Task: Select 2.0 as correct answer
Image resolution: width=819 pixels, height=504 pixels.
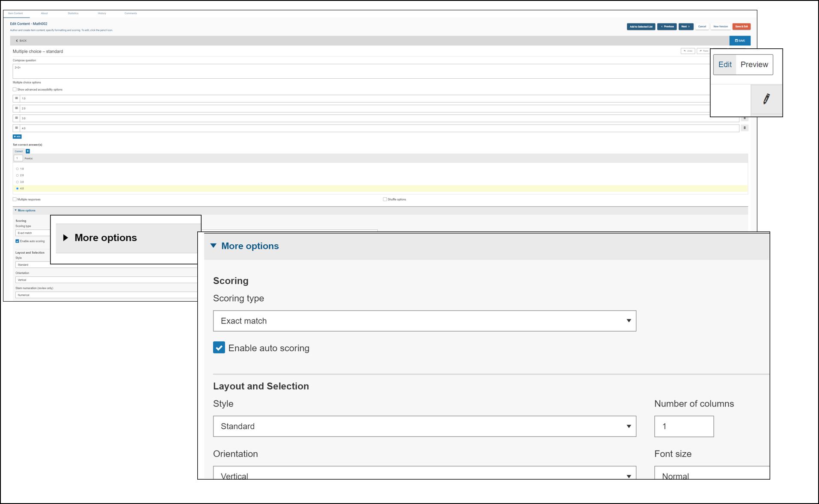Action: [x=18, y=175]
